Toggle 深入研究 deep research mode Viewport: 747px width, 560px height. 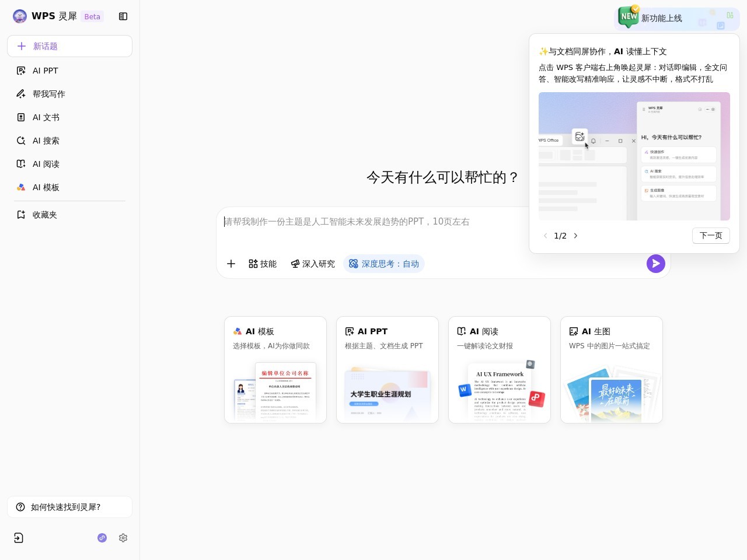[313, 264]
